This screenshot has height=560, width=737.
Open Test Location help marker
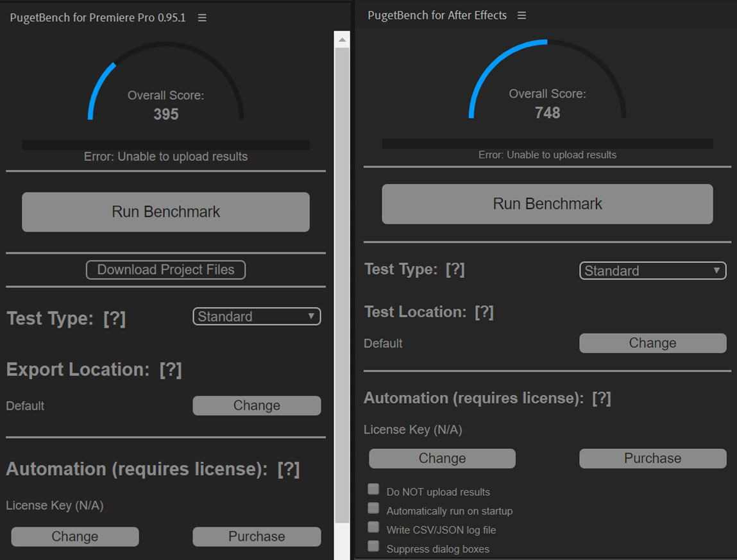484,312
